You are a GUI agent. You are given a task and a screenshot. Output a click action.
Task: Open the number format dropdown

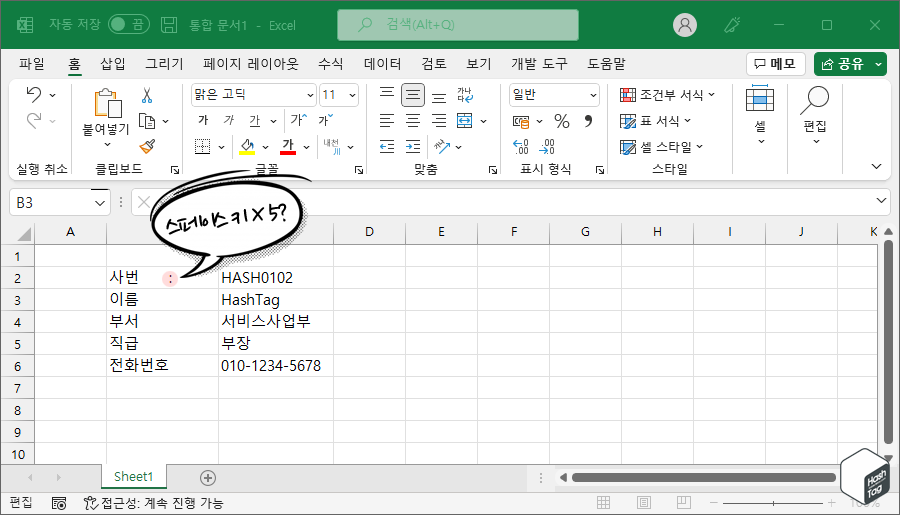click(x=593, y=95)
